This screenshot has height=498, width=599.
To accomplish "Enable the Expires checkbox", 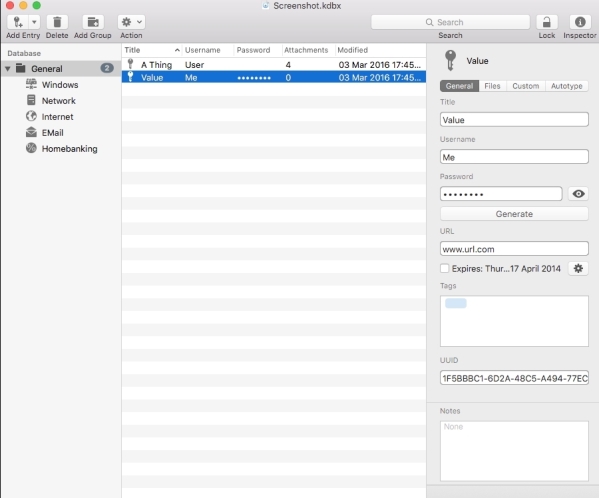I will pyautogui.click(x=444, y=268).
